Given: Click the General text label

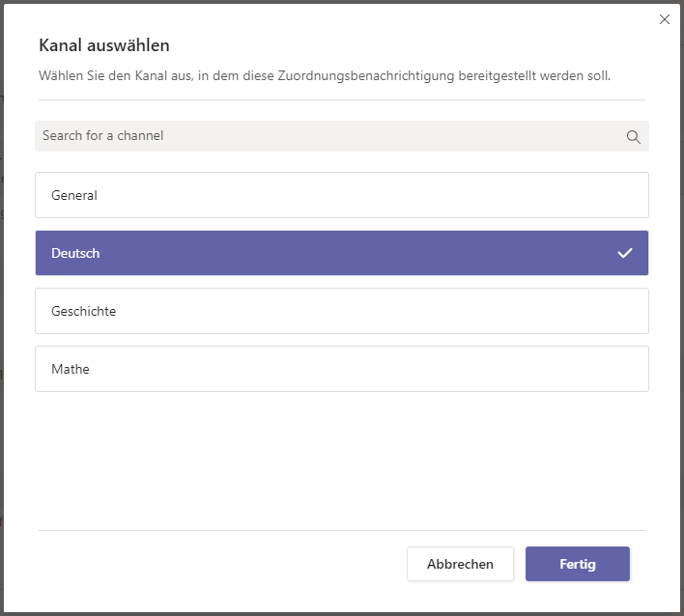Looking at the screenshot, I should tap(74, 195).
